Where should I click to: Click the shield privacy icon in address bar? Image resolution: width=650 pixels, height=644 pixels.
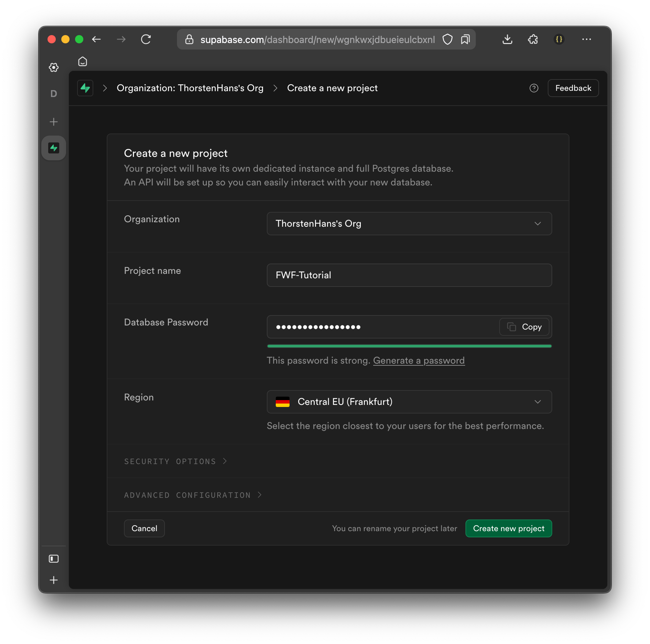pos(447,39)
